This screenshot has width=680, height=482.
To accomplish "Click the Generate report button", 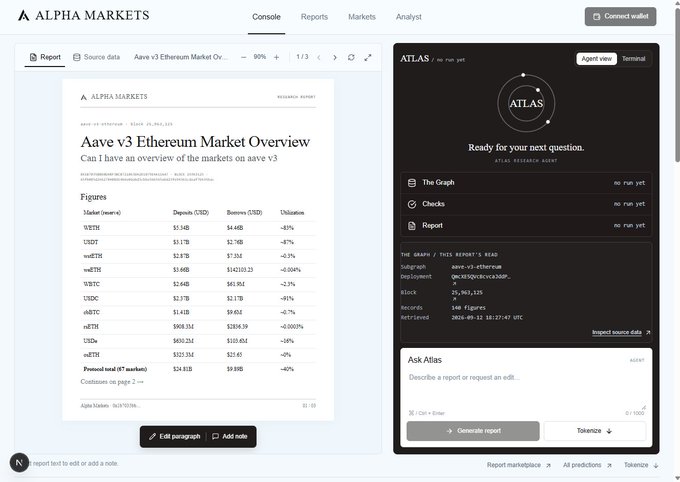I will (x=473, y=431).
